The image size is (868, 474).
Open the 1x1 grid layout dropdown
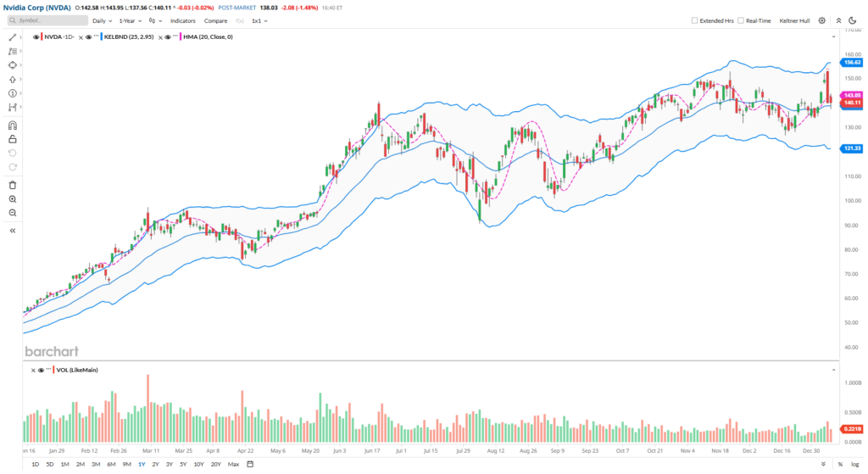(x=259, y=20)
